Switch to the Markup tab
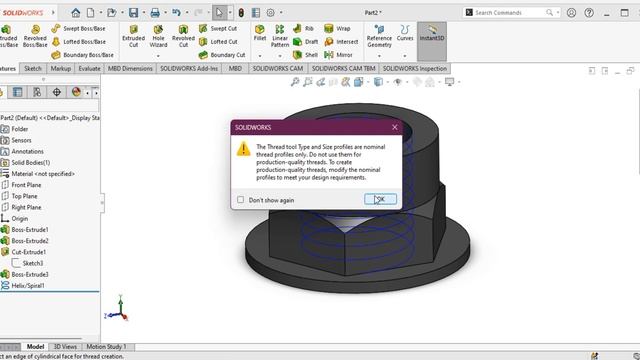640x360 pixels. tap(61, 69)
